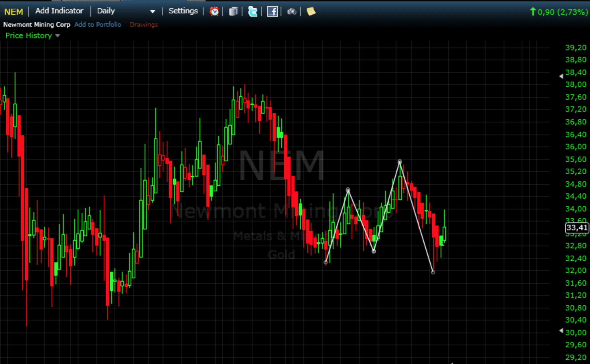Image resolution: width=590 pixels, height=364 pixels.
Task: Select the zigzag drawing's middle trough anchor point
Action: [374, 251]
